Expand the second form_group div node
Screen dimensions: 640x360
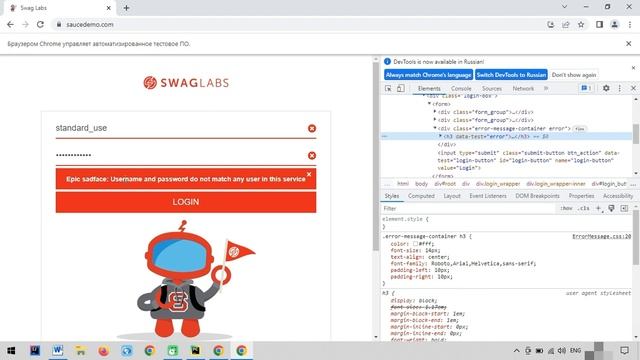(x=435, y=120)
